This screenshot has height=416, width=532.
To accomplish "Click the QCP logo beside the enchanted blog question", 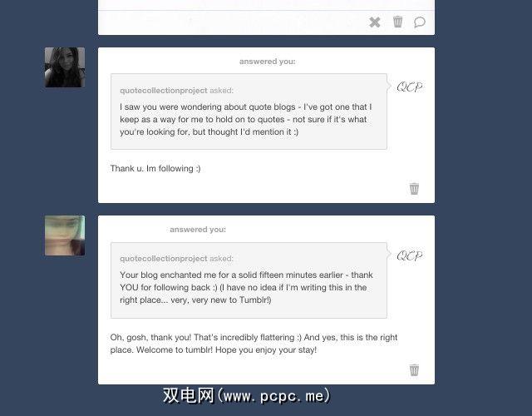I will [410, 255].
